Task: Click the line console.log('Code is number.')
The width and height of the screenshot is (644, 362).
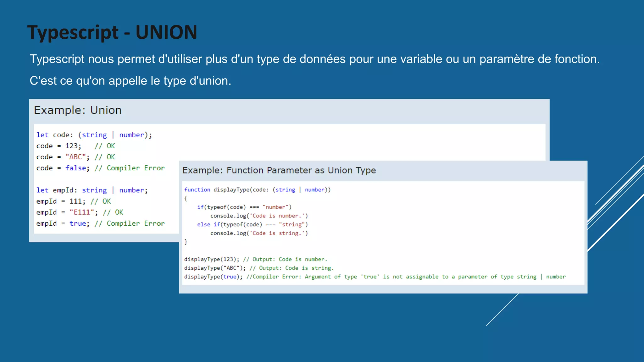Action: coord(259,216)
